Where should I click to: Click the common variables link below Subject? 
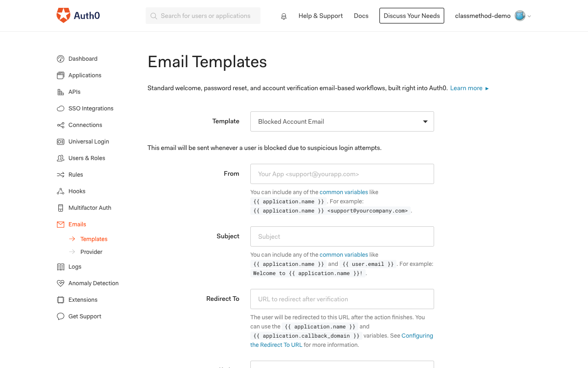point(344,254)
